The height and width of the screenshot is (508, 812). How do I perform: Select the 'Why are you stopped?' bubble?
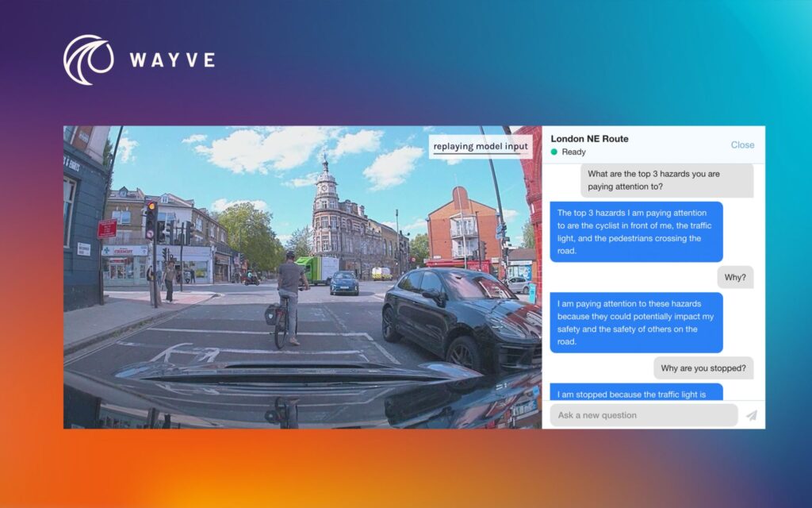coord(703,368)
